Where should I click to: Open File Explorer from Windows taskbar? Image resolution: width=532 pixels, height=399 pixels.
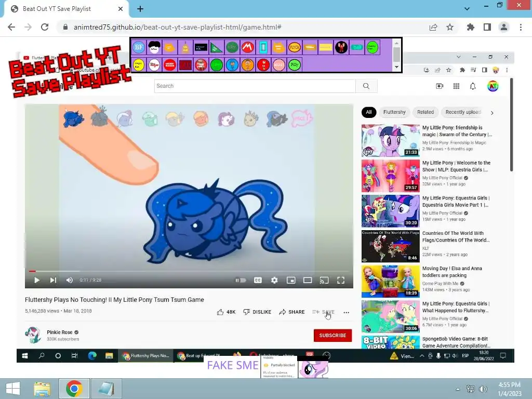click(x=42, y=389)
